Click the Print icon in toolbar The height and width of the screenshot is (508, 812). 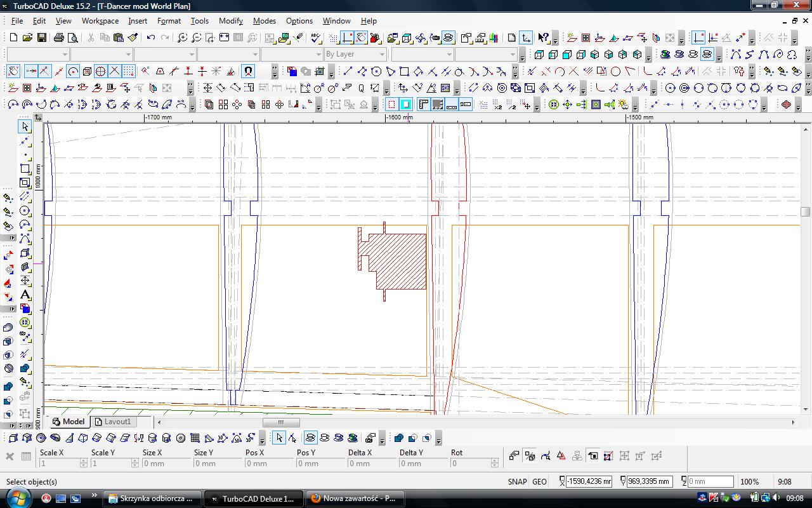coord(59,38)
